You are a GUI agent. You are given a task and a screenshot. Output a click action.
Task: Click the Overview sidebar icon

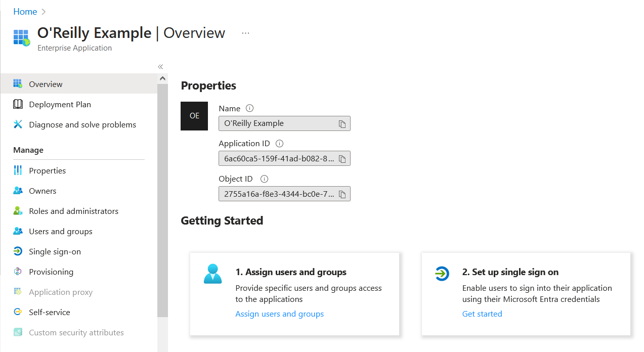18,84
